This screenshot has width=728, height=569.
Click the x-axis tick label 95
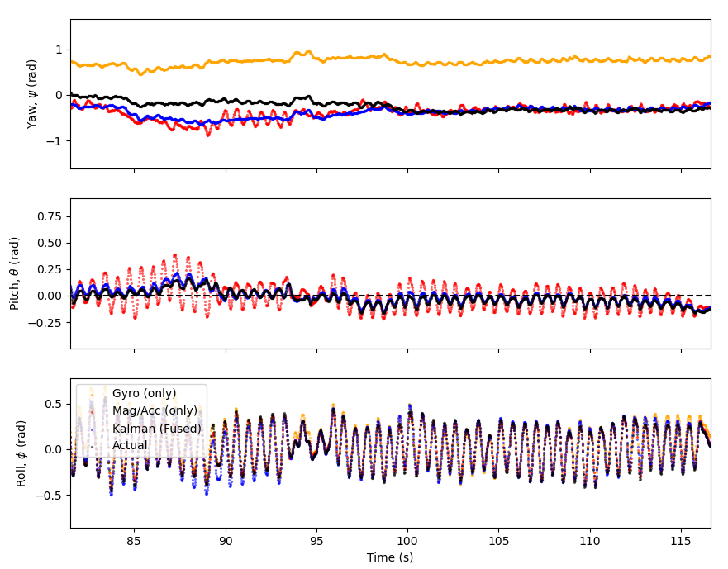pos(316,542)
